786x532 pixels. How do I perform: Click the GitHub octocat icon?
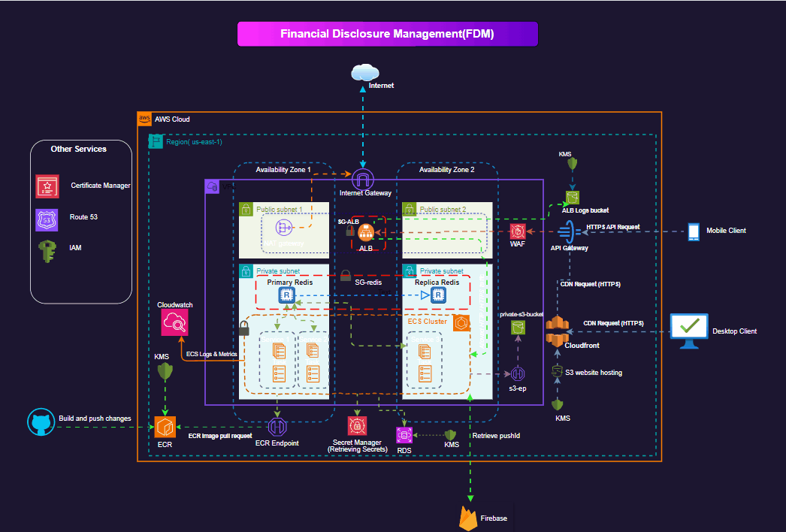[x=41, y=422]
